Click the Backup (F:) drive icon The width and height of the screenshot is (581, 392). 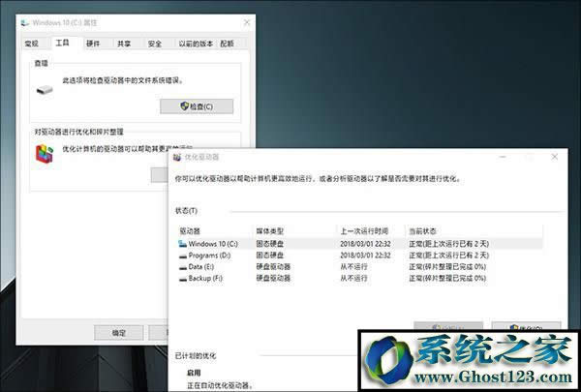tap(182, 278)
